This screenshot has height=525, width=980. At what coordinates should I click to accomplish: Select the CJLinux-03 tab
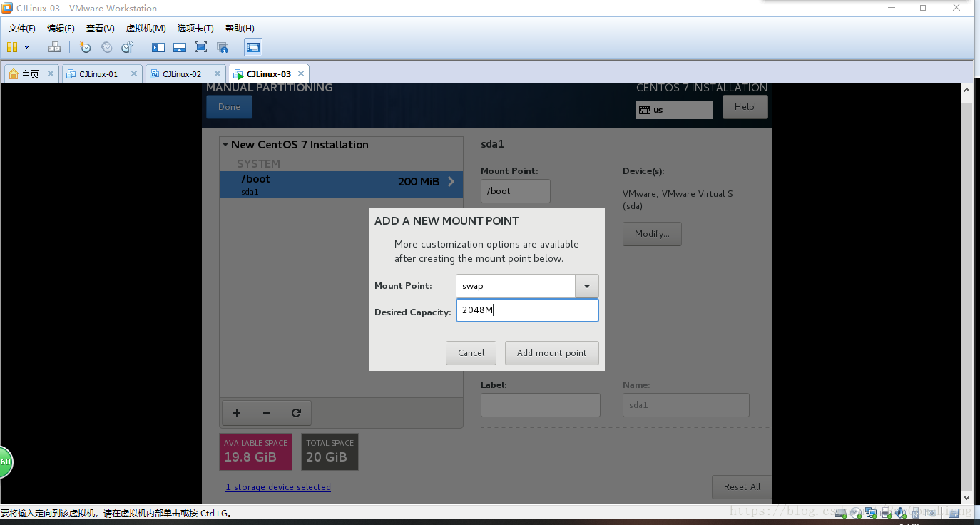pyautogui.click(x=268, y=73)
